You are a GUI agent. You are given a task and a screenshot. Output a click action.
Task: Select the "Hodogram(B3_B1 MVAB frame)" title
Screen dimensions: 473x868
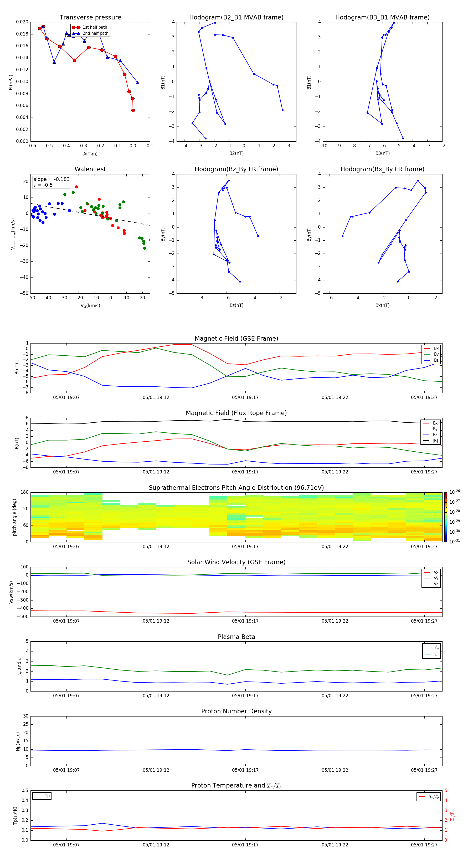click(x=382, y=18)
